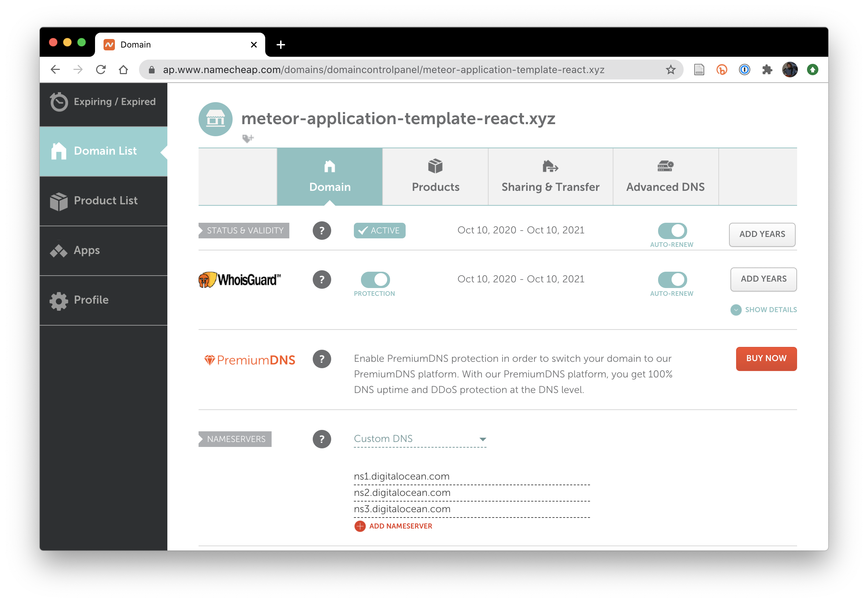Expand WhoisGuard with Show Details

[764, 310]
